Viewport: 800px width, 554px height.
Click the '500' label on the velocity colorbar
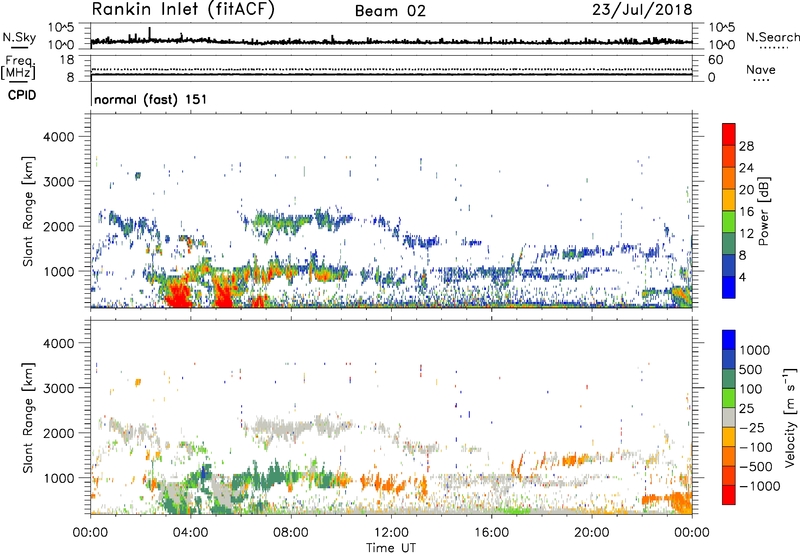pyautogui.click(x=751, y=370)
